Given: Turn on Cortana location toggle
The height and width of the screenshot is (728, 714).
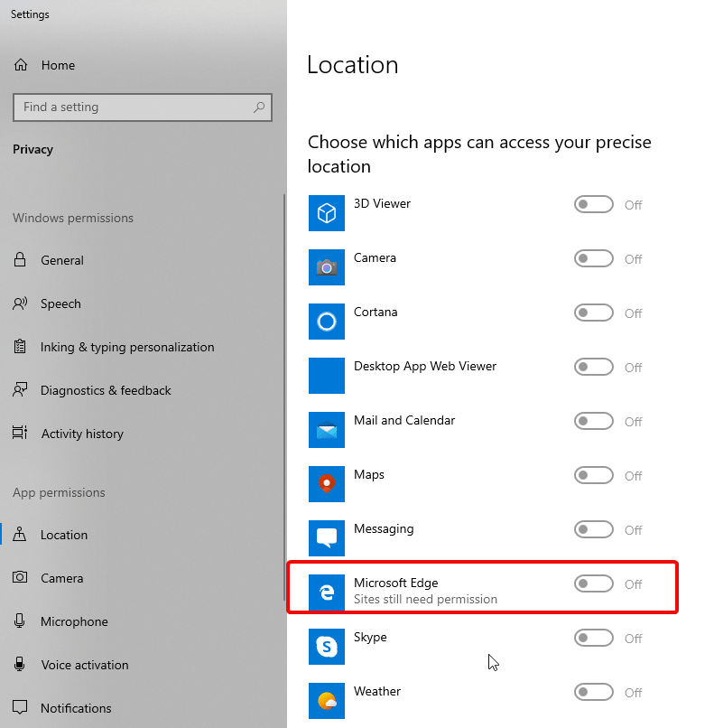Looking at the screenshot, I should tap(593, 313).
